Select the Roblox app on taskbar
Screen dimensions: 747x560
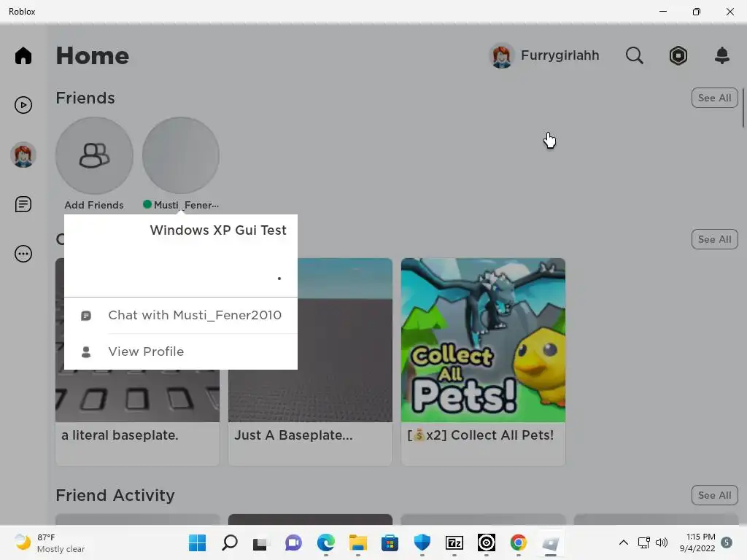click(550, 542)
